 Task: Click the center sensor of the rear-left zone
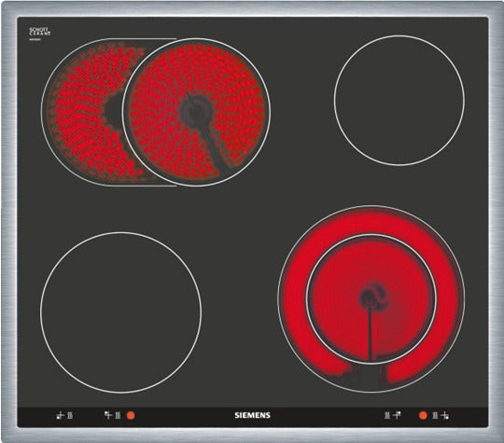coord(196,112)
